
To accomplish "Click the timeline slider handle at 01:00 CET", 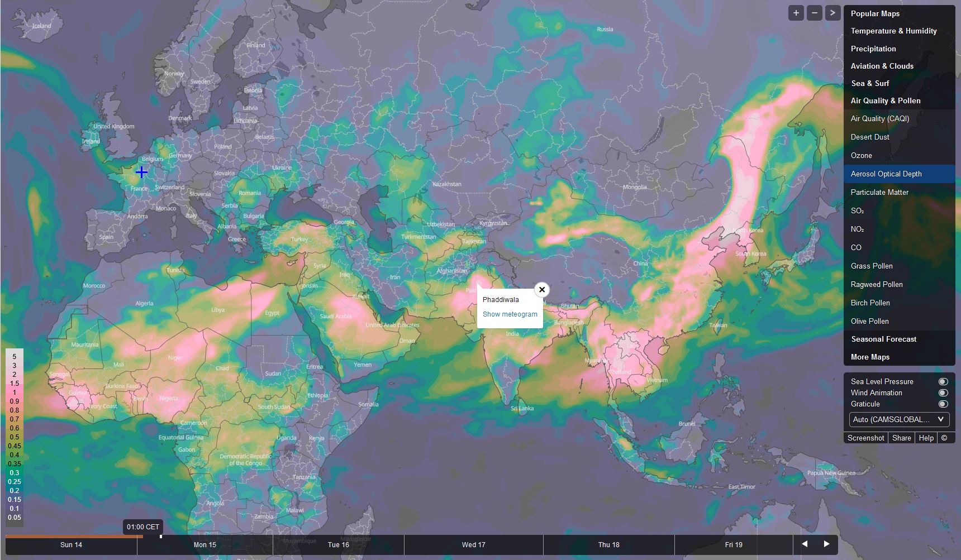I will (x=161, y=537).
